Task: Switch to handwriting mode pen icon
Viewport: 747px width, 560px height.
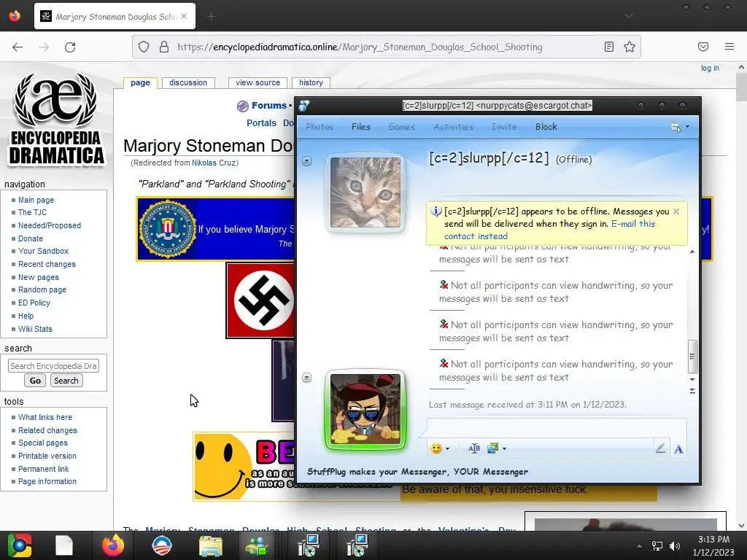Action: coord(660,448)
